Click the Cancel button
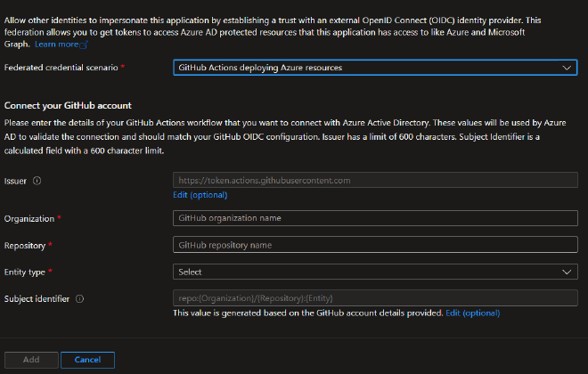Viewport: 588px width, 374px height. pos(87,360)
